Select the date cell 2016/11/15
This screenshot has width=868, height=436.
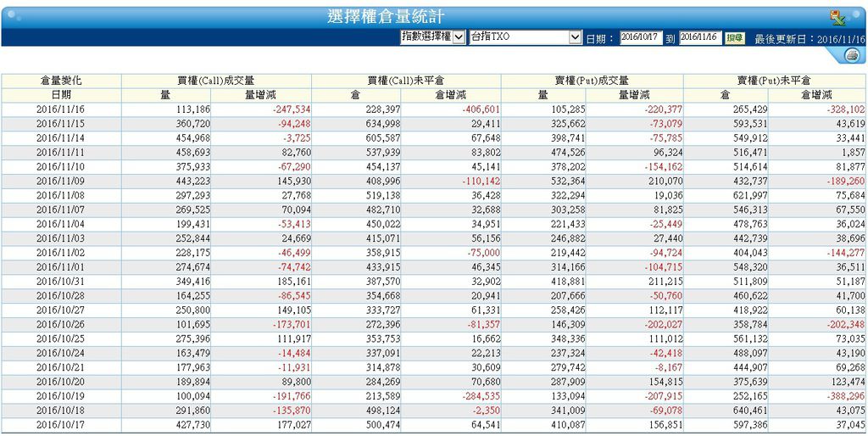click(60, 124)
